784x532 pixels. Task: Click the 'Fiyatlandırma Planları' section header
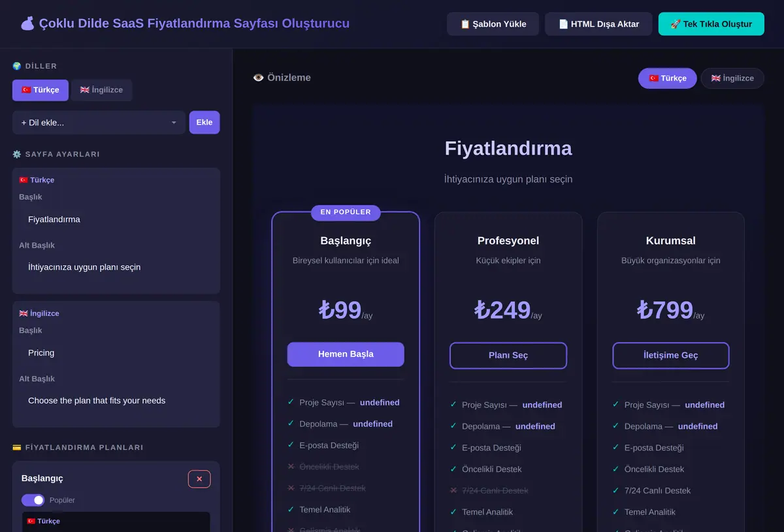tap(78, 448)
